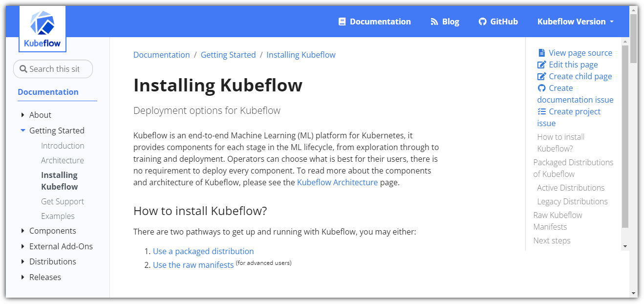
Task: Focus the Search this site field
Action: 53,69
